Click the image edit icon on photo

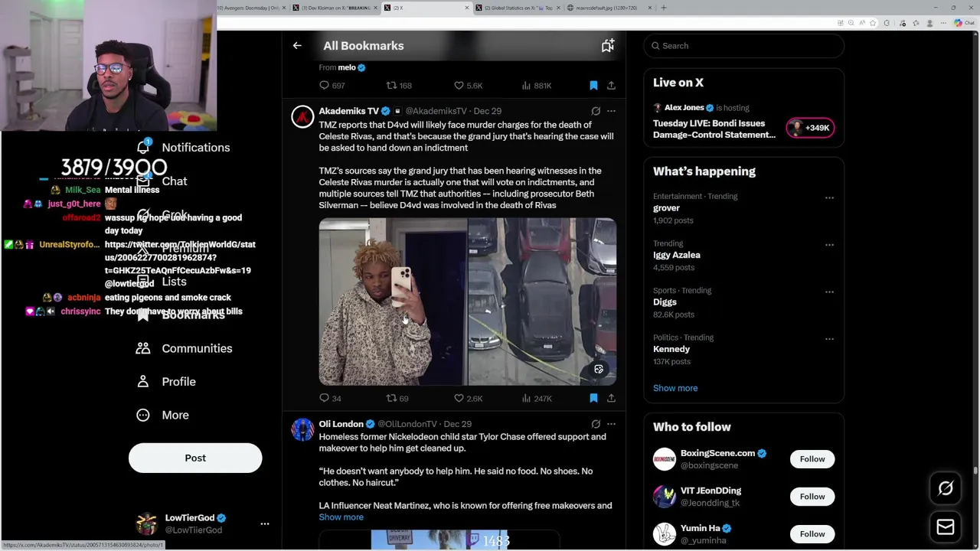point(599,370)
